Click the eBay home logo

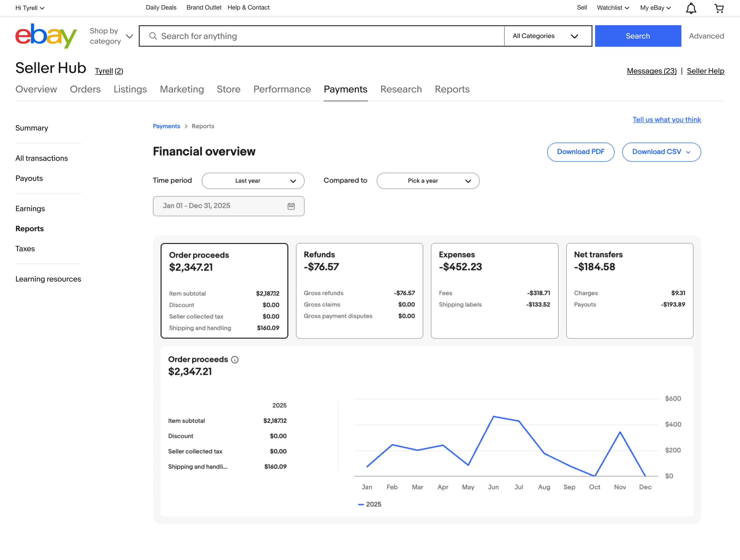(46, 36)
